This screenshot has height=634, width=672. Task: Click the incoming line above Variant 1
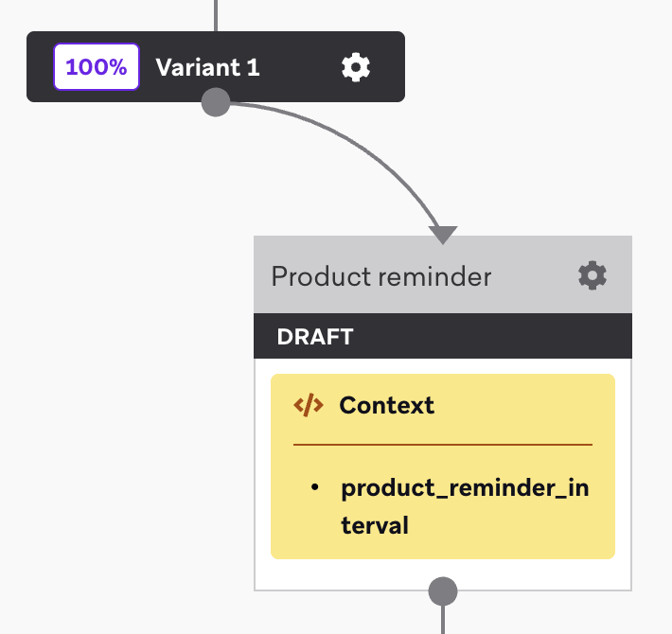pos(216,15)
